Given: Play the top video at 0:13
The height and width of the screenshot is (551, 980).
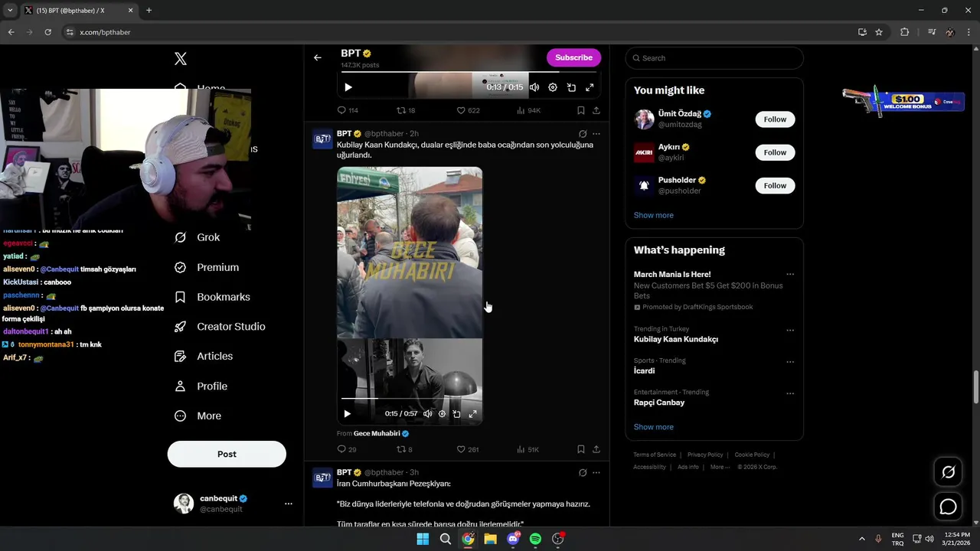Looking at the screenshot, I should tap(348, 87).
